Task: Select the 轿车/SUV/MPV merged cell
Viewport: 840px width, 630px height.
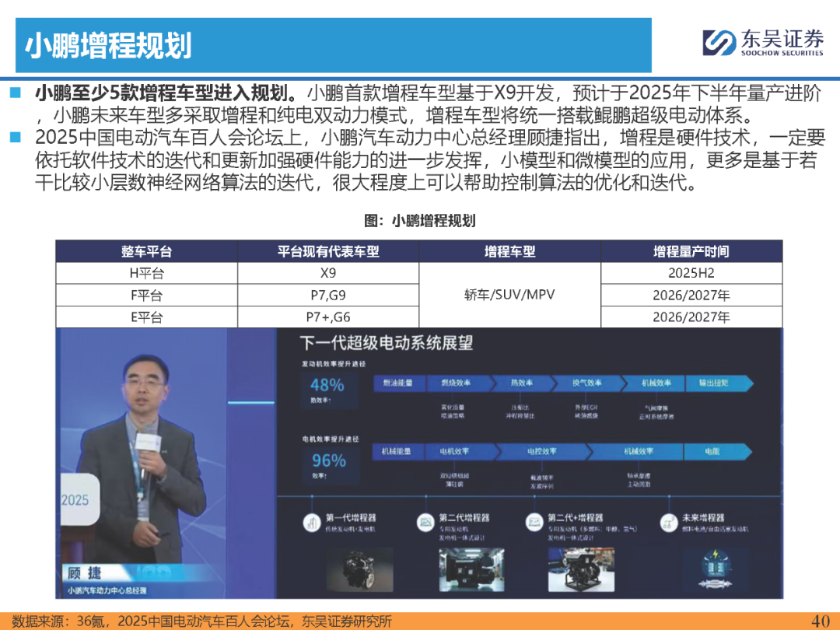Action: tap(509, 295)
